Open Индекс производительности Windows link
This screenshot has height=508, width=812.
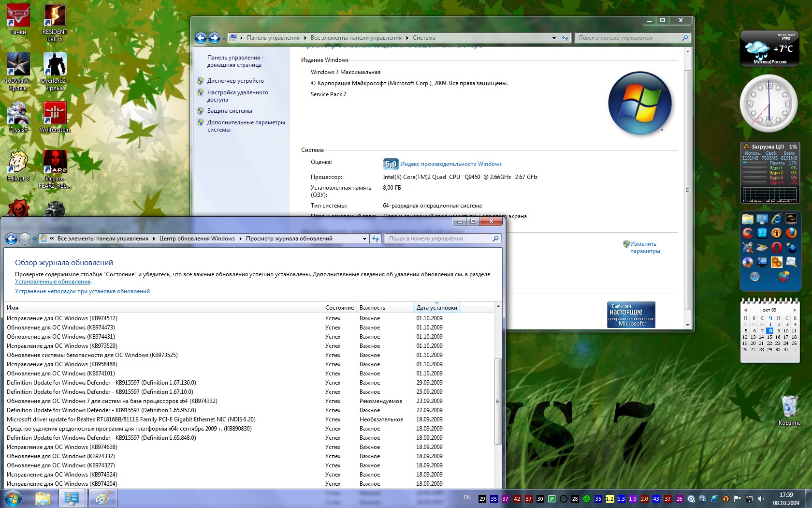pyautogui.click(x=450, y=164)
